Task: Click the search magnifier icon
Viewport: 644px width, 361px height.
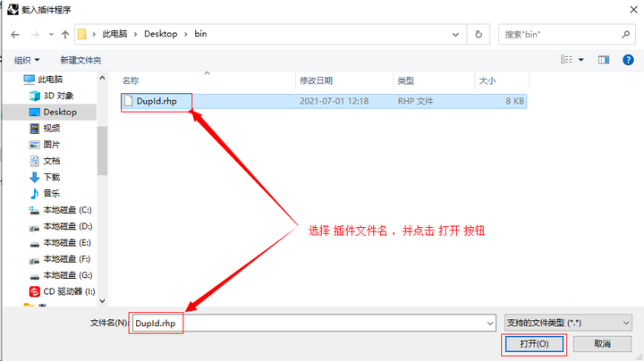Action: pos(625,35)
